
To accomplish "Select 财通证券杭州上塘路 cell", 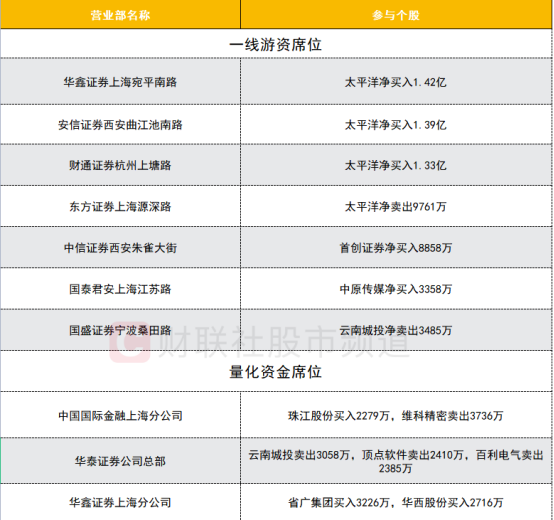I will pos(120,165).
